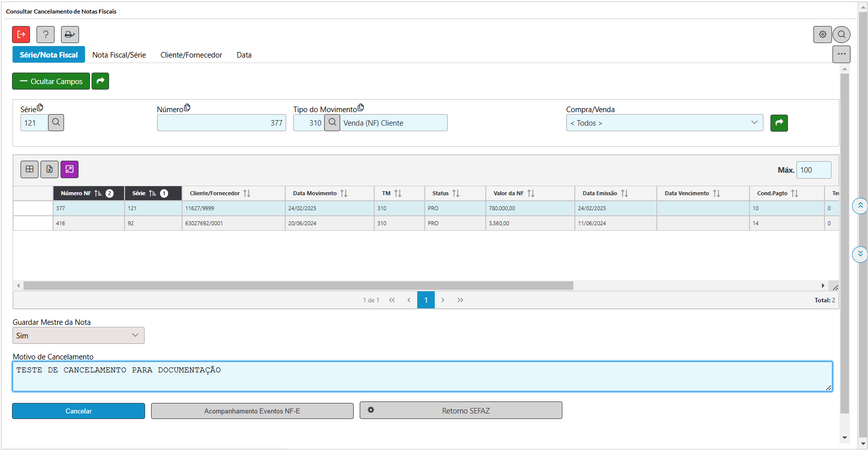Open Guardar Mestre da Nota dropdown
The image size is (868, 451).
[x=79, y=335]
